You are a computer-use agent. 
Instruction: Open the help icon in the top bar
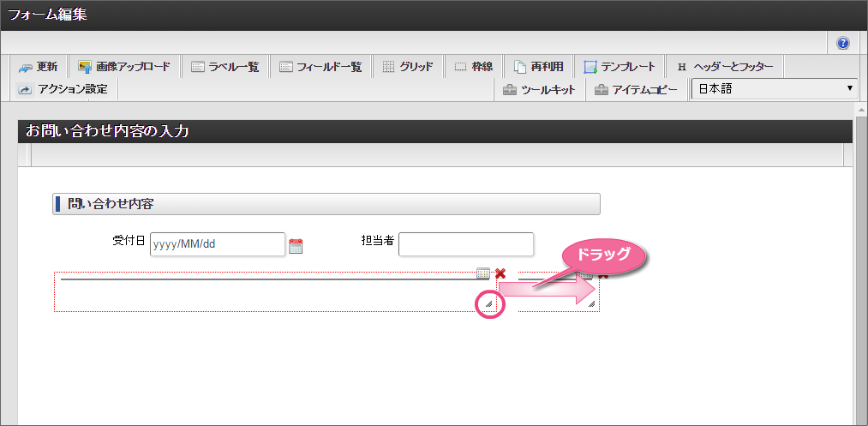coord(843,43)
